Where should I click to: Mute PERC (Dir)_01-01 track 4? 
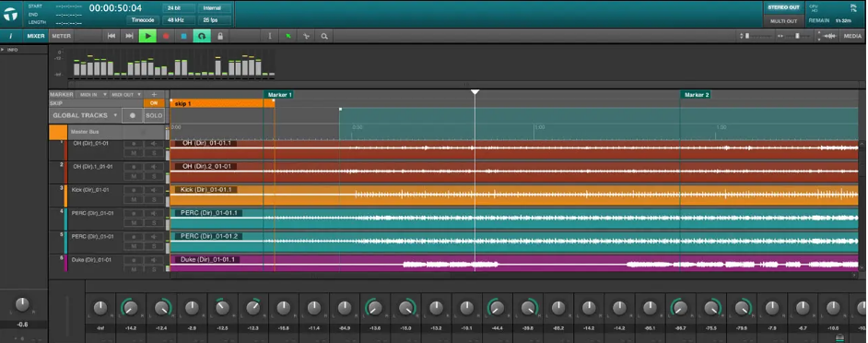click(x=134, y=223)
